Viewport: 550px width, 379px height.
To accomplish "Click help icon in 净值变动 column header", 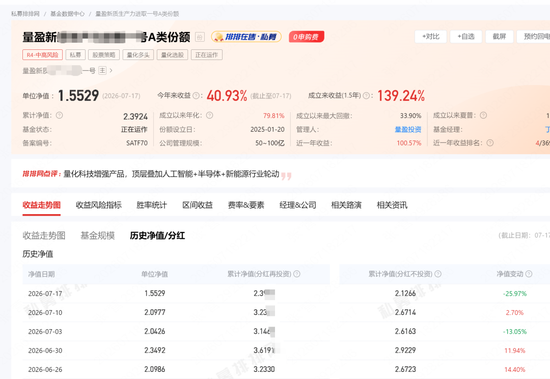I will tap(529, 274).
